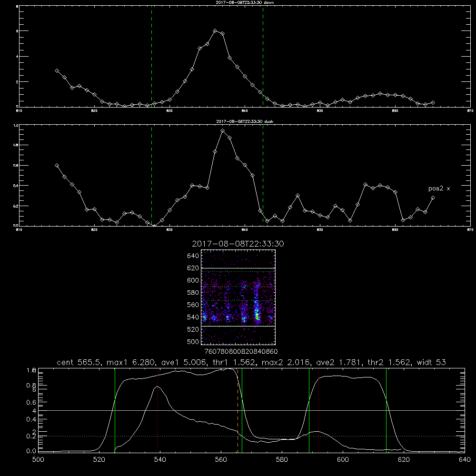Click the green vertical line near 614 in bottom plot
The height and width of the screenshot is (476, 476).
(386, 410)
